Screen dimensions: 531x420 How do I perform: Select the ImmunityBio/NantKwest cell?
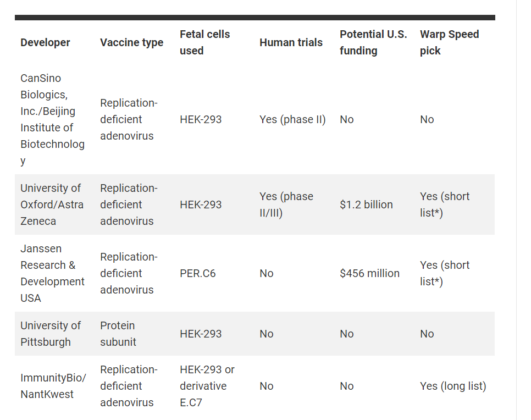click(53, 386)
